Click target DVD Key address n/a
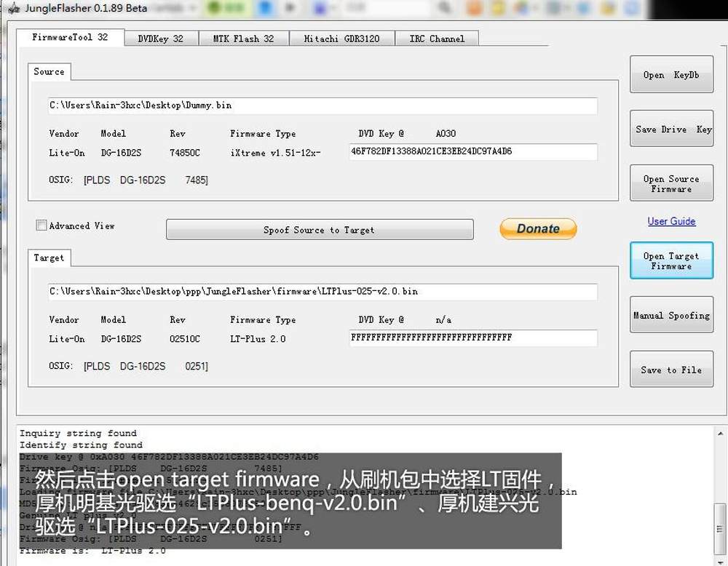This screenshot has width=728, height=566. tap(443, 319)
